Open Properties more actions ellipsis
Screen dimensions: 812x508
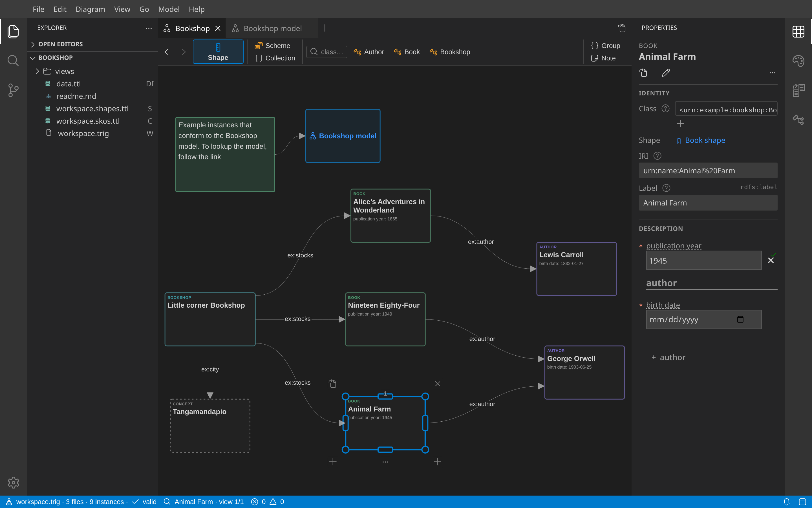coord(773,73)
